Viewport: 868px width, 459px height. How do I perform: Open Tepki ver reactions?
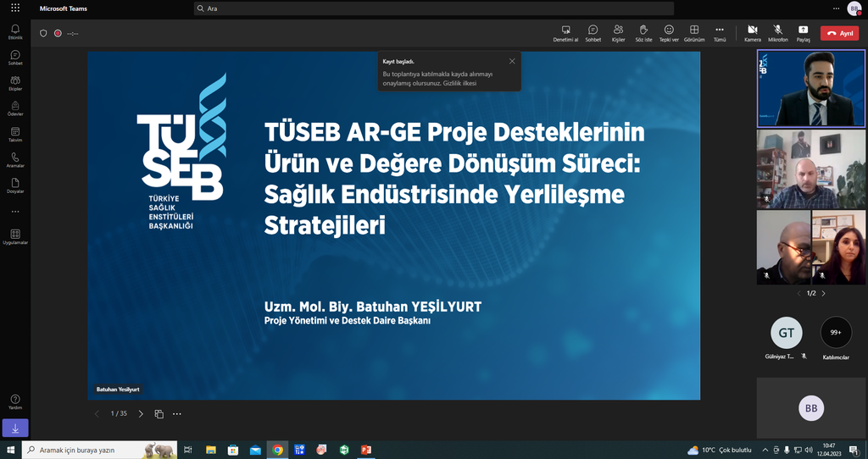click(x=669, y=33)
